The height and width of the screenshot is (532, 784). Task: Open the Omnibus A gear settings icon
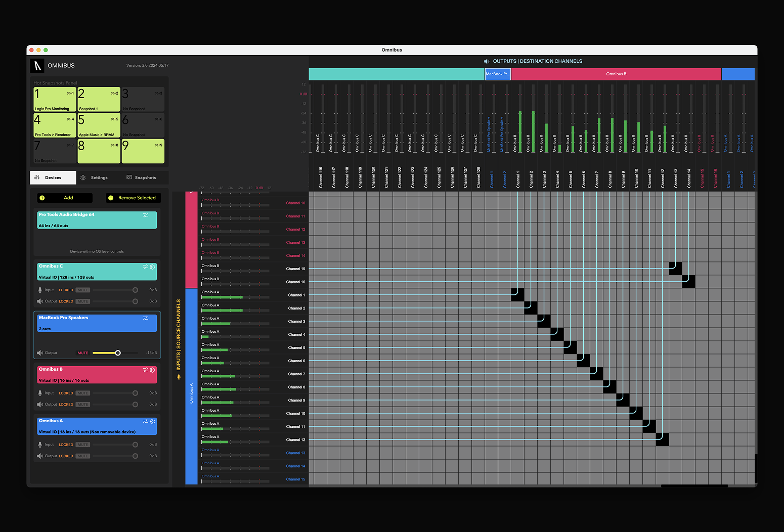click(152, 421)
